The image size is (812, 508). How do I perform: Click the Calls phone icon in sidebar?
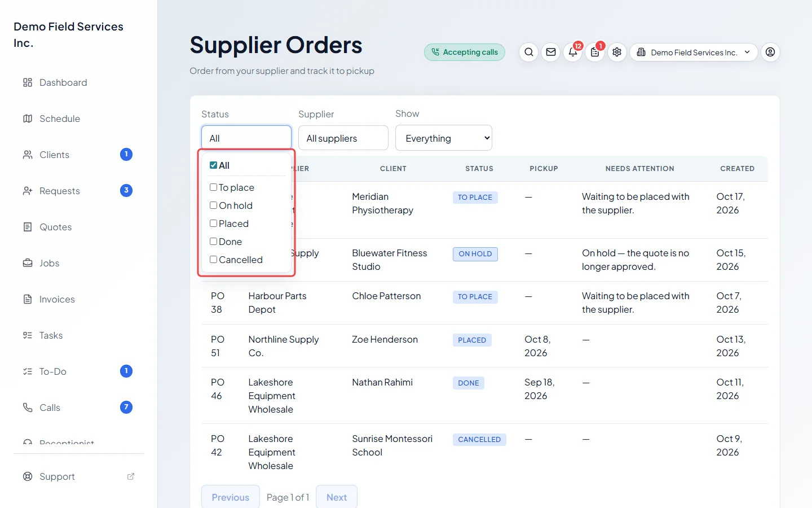click(x=28, y=408)
